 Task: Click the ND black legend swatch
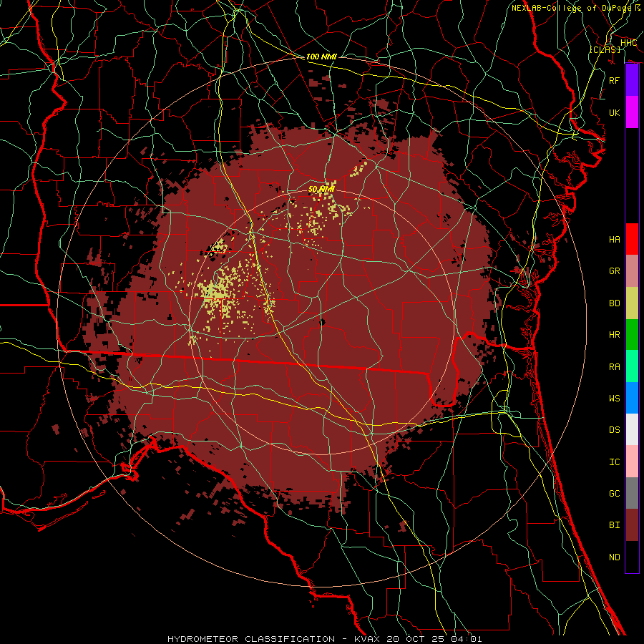pyautogui.click(x=632, y=557)
